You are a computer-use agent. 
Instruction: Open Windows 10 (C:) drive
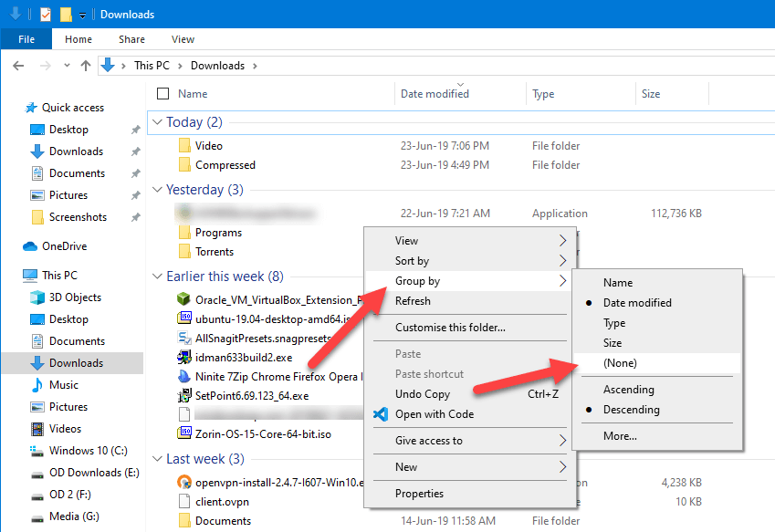pos(88,451)
